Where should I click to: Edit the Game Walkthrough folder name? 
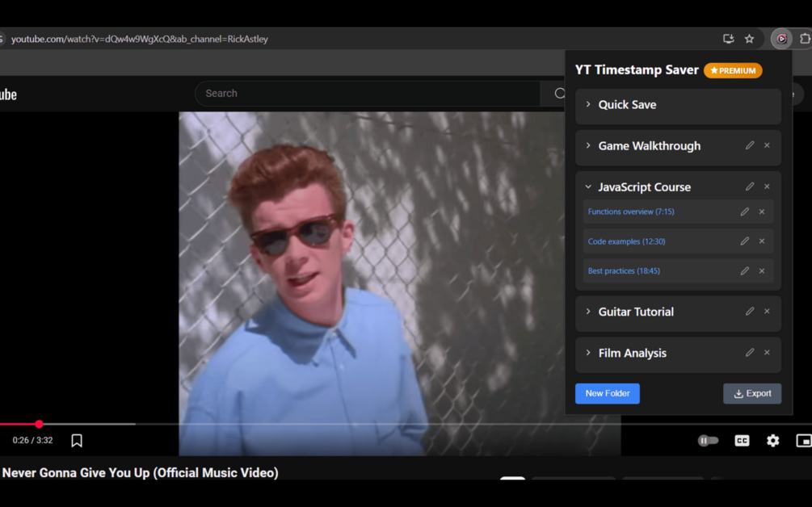[749, 145]
